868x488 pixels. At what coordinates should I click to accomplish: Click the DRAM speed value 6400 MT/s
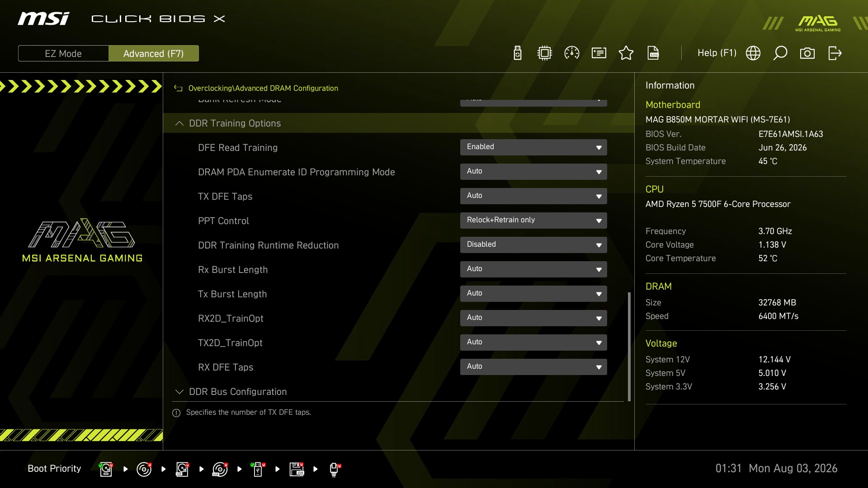pos(778,316)
